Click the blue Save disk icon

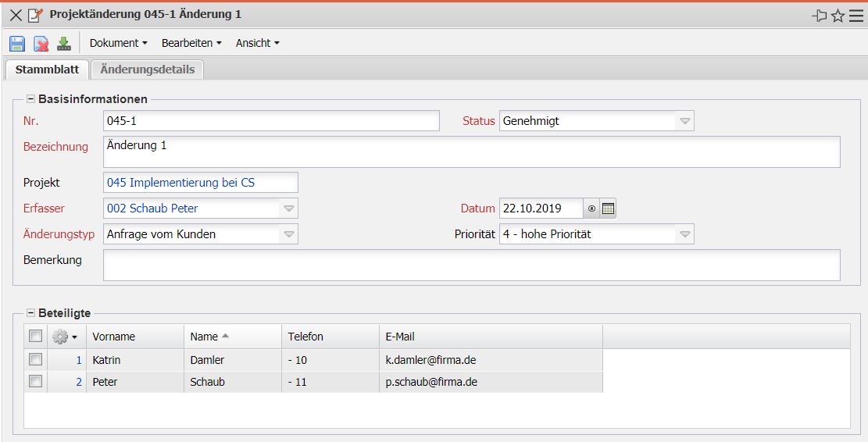(17, 44)
